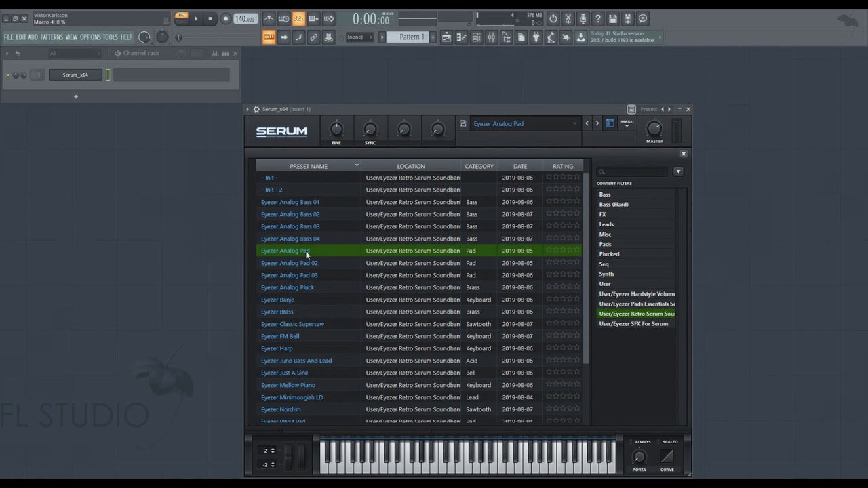Toggle the Serum preset browser icon
The height and width of the screenshot is (488, 868).
click(x=610, y=123)
